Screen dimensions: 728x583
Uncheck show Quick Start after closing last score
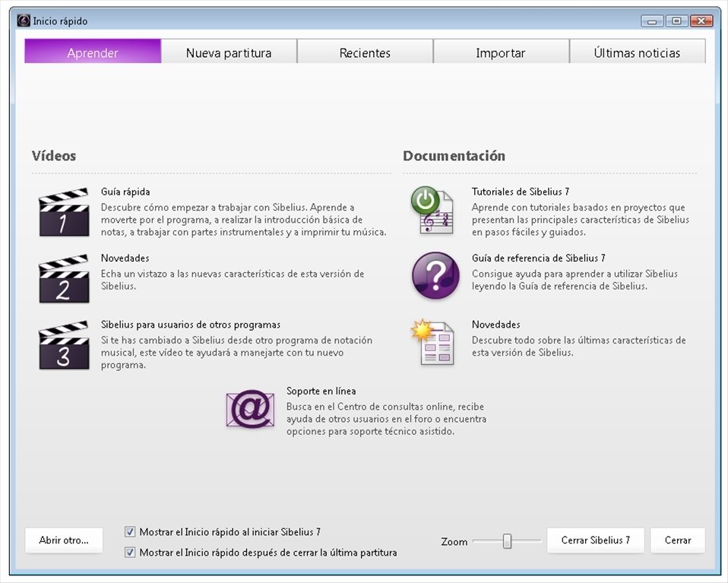point(130,552)
